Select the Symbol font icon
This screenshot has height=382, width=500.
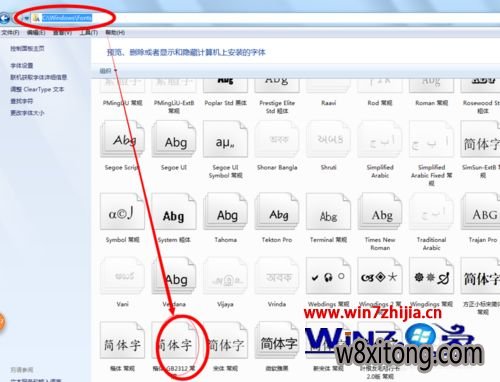[122, 211]
